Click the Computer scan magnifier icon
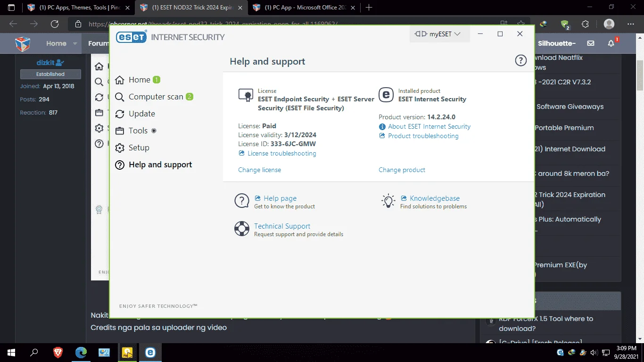This screenshot has width=644, height=362. (x=120, y=97)
